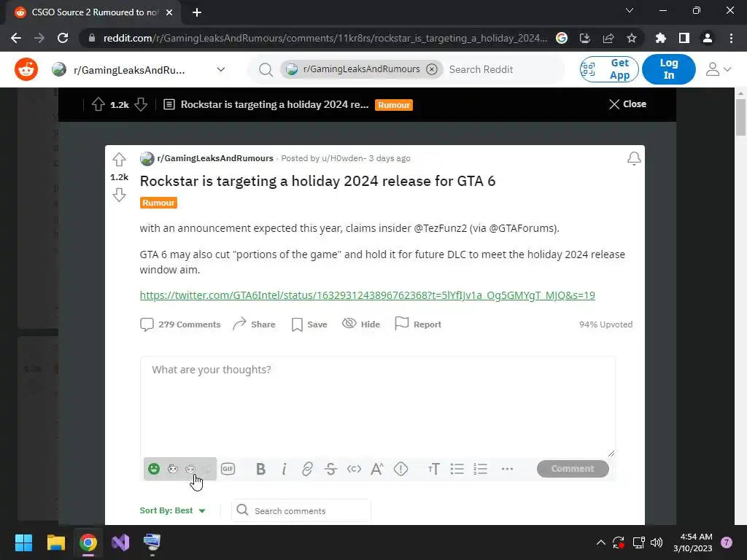747x560 pixels.
Task: Insert a GIF into the comment
Action: pos(228,469)
